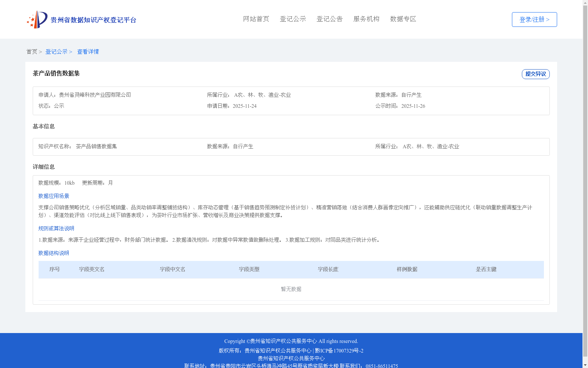Click the 状态：公示 text
Image resolution: width=588 pixels, height=368 pixels.
51,106
